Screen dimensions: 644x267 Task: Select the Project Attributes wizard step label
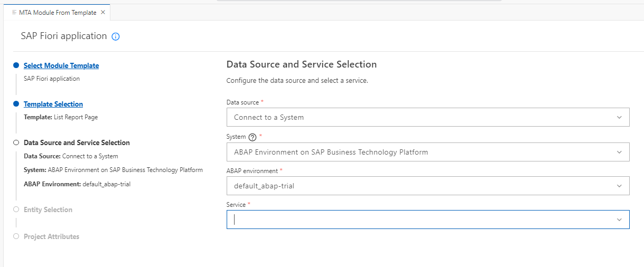click(51, 237)
